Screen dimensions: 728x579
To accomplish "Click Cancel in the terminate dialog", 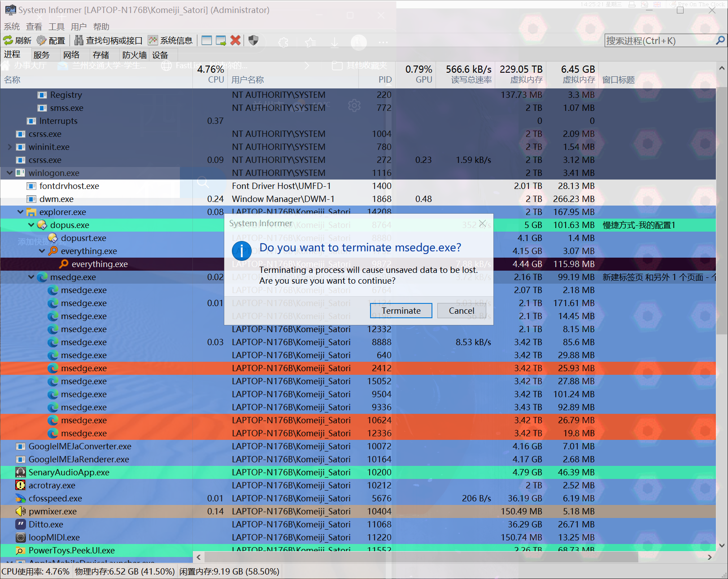I will (x=461, y=311).
